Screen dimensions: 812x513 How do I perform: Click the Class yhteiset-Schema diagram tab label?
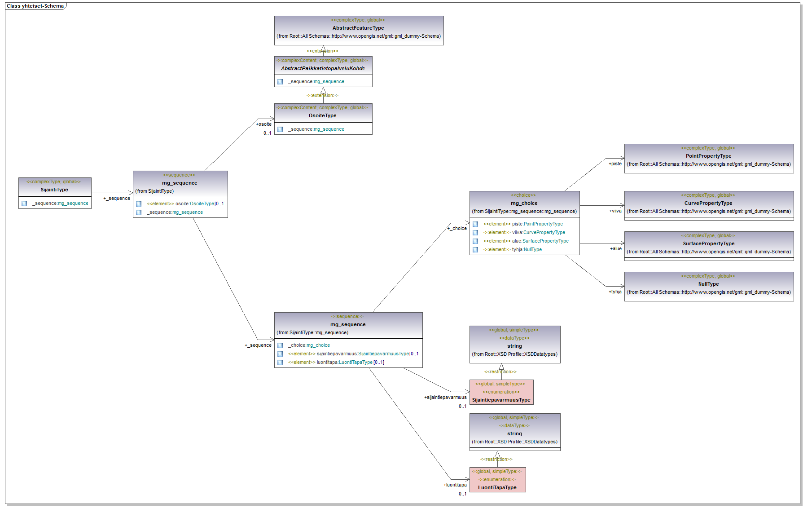pos(35,6)
